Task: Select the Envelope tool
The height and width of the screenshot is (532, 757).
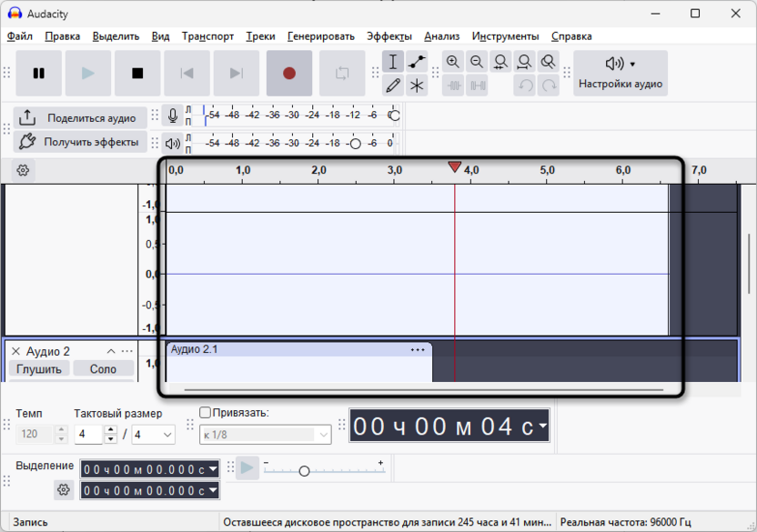Action: pyautogui.click(x=417, y=62)
